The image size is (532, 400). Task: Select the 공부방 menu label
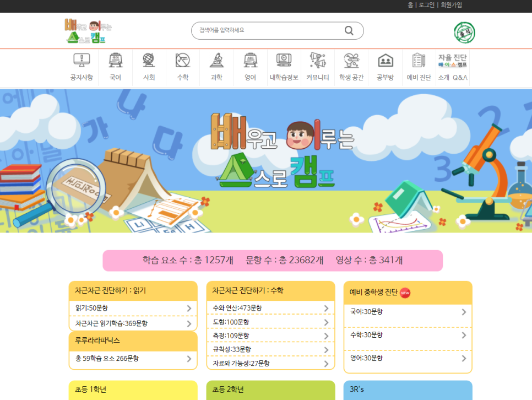pyautogui.click(x=386, y=78)
